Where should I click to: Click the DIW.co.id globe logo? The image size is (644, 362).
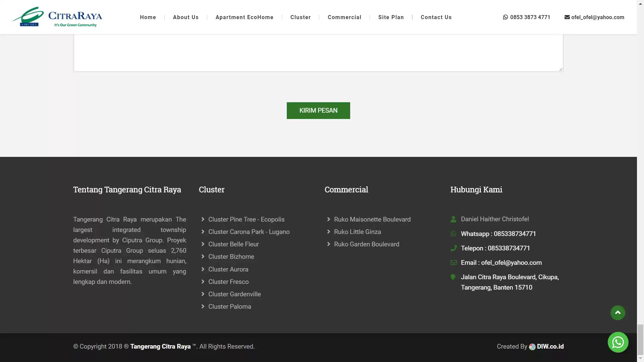tap(532, 347)
